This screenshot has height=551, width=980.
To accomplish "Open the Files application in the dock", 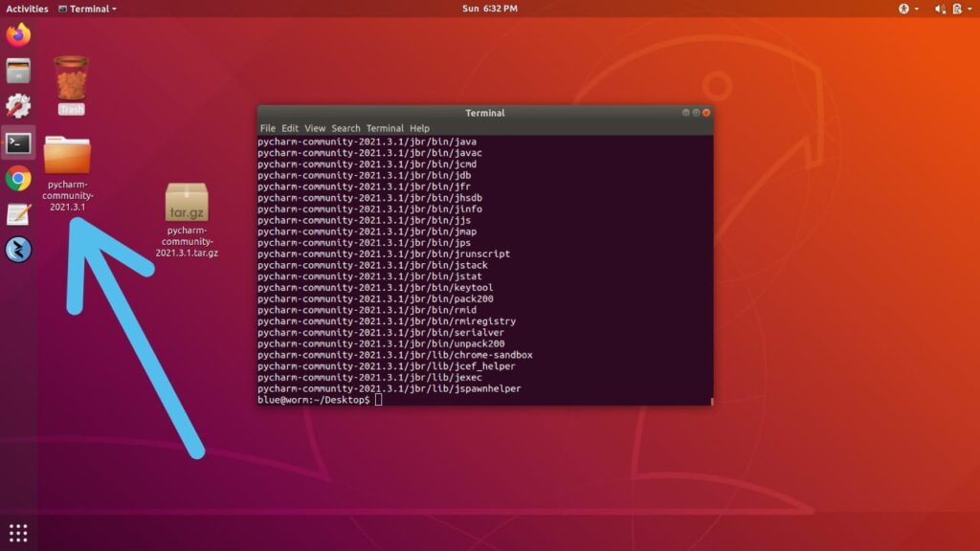I will coord(17,72).
